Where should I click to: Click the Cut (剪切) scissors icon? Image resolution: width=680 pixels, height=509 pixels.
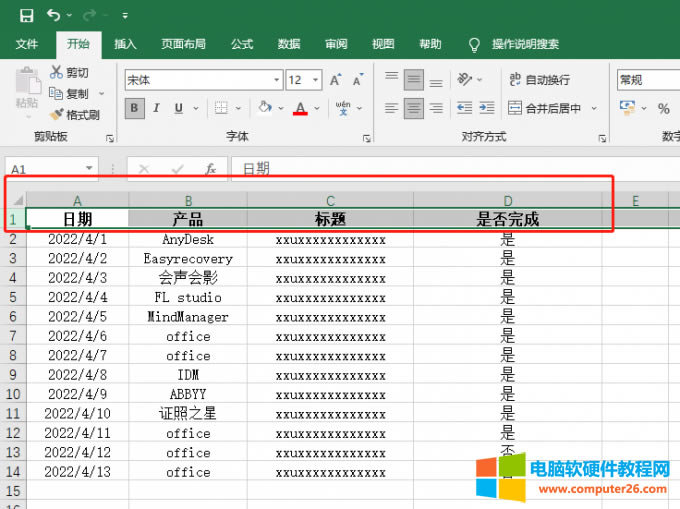coord(57,72)
